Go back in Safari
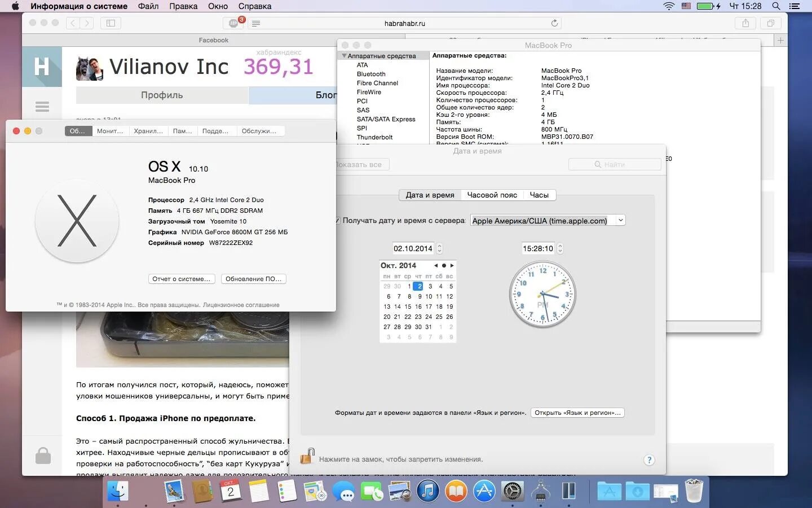 73,23
